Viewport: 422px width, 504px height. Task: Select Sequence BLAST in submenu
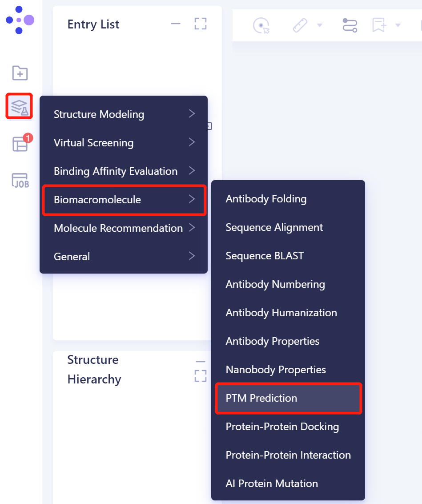[x=264, y=256]
